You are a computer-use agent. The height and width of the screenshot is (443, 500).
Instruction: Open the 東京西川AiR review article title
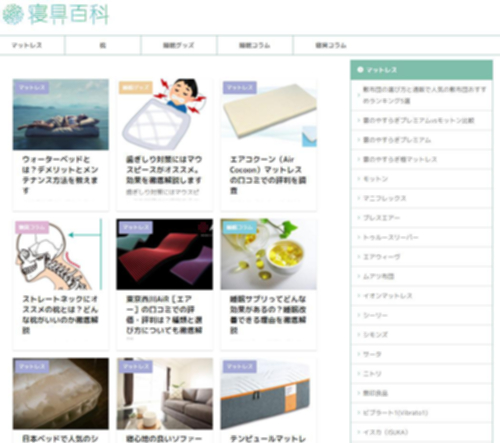pos(164,314)
